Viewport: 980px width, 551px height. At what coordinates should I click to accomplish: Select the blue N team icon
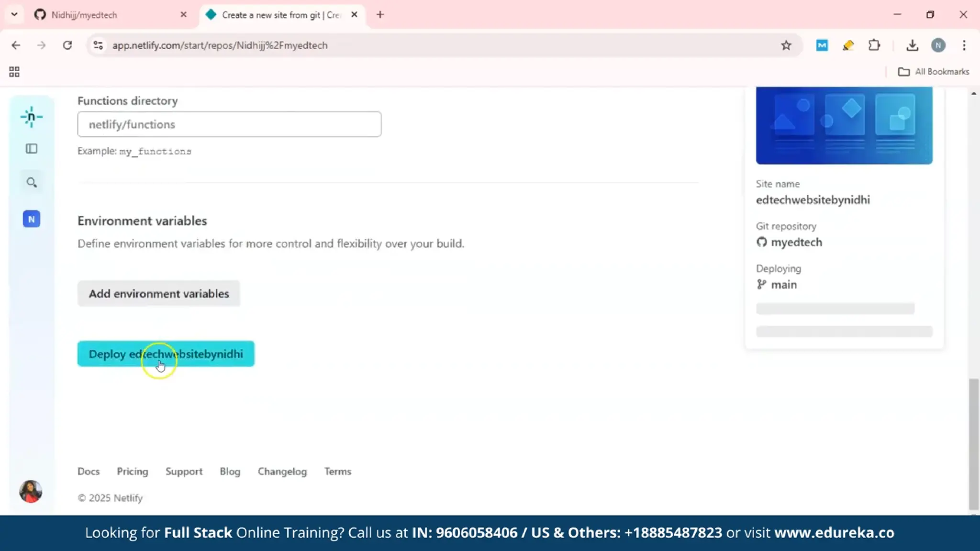point(32,219)
